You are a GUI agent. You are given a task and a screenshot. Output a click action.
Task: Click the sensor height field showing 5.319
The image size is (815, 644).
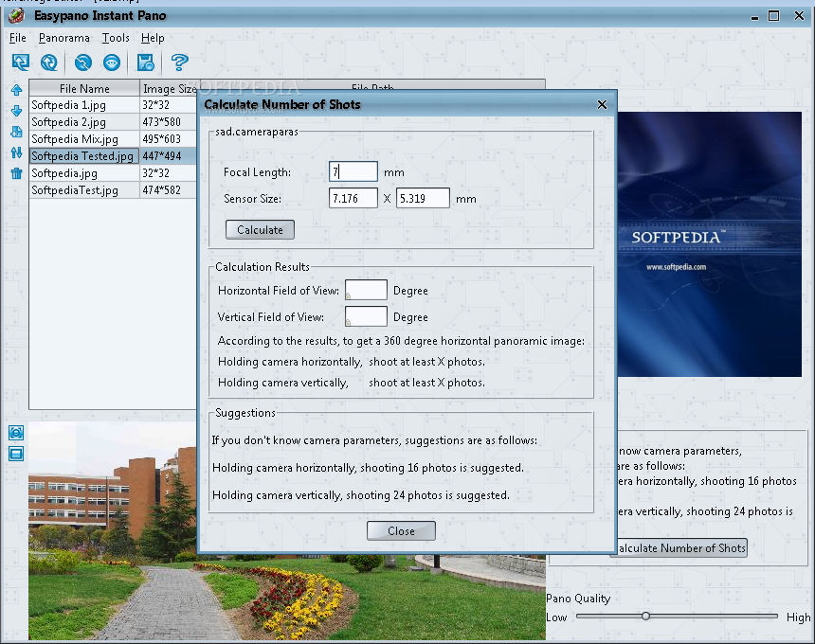point(423,198)
